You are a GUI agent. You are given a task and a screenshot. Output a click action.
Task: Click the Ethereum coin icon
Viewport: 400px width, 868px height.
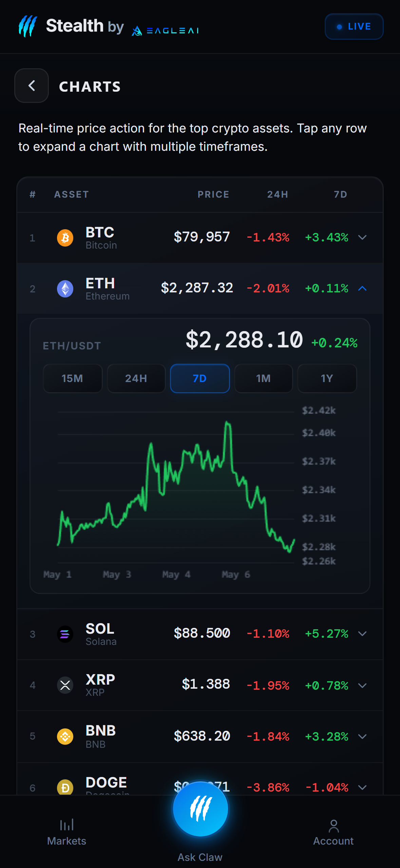[x=65, y=289]
